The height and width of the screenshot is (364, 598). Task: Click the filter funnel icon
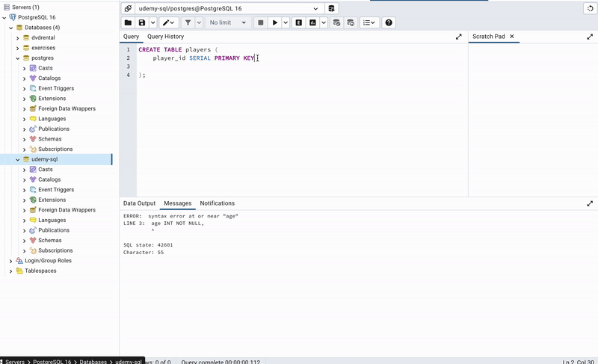click(x=188, y=22)
